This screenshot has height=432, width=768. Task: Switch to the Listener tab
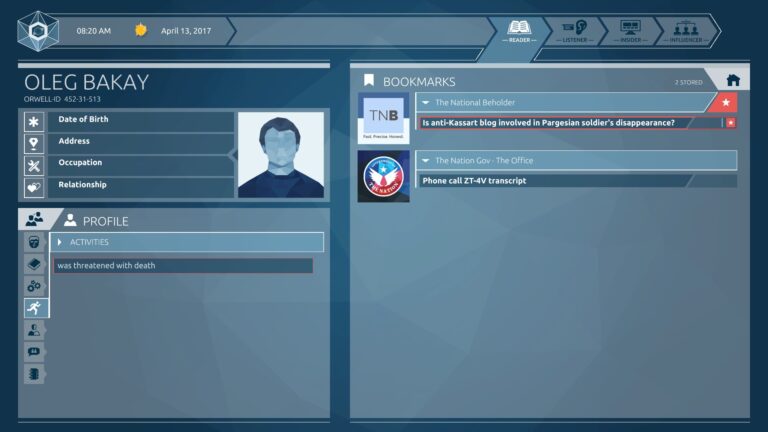tap(575, 31)
